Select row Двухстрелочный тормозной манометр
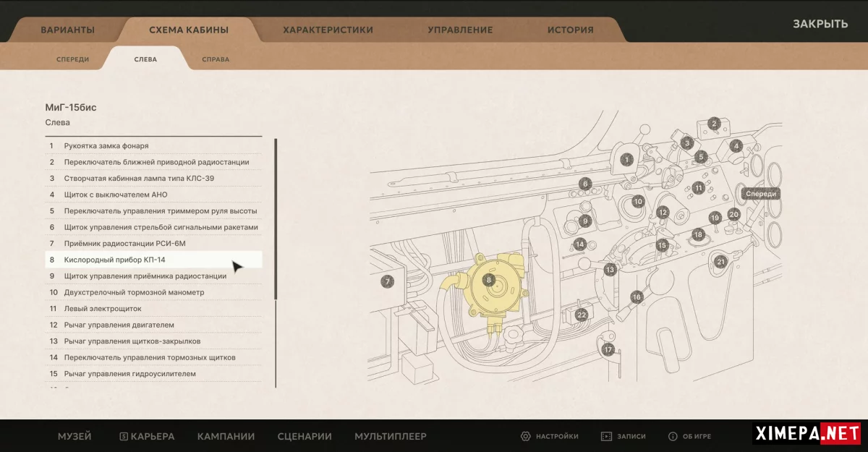The image size is (868, 452). [x=153, y=292]
